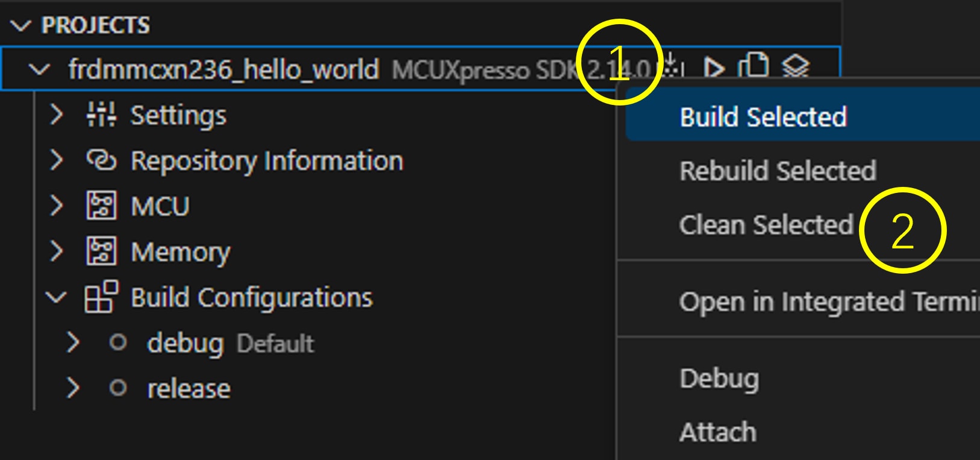Click the copy files icon on project row
Screen dimensions: 980x460
click(754, 66)
